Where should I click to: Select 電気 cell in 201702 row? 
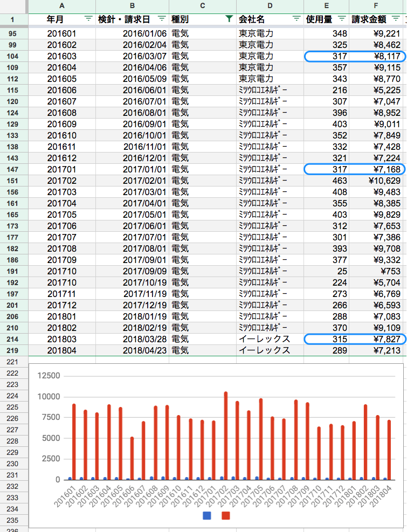pyautogui.click(x=202, y=181)
